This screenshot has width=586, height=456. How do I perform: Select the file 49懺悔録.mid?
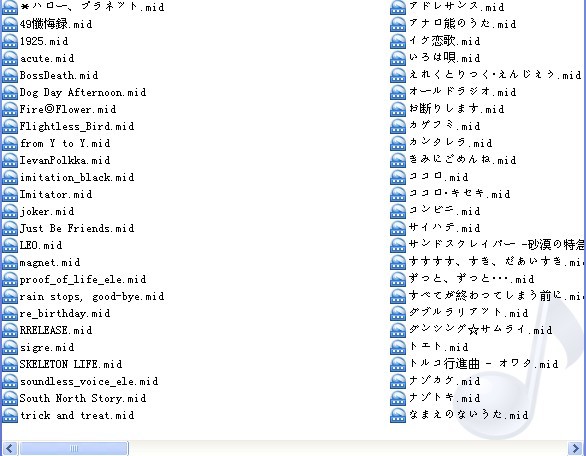(56, 24)
